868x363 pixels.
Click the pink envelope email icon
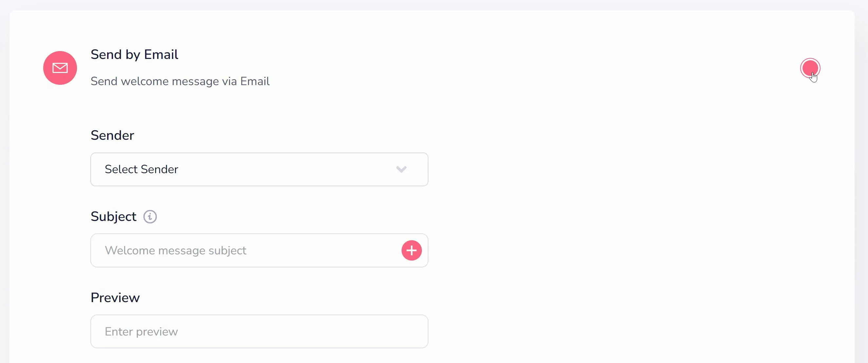[x=60, y=68]
